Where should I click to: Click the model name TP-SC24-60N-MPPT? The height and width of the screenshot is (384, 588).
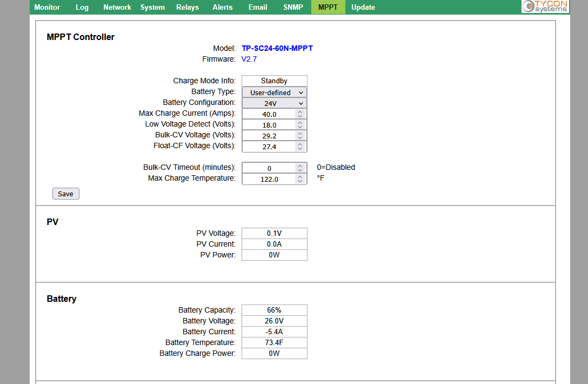(277, 48)
